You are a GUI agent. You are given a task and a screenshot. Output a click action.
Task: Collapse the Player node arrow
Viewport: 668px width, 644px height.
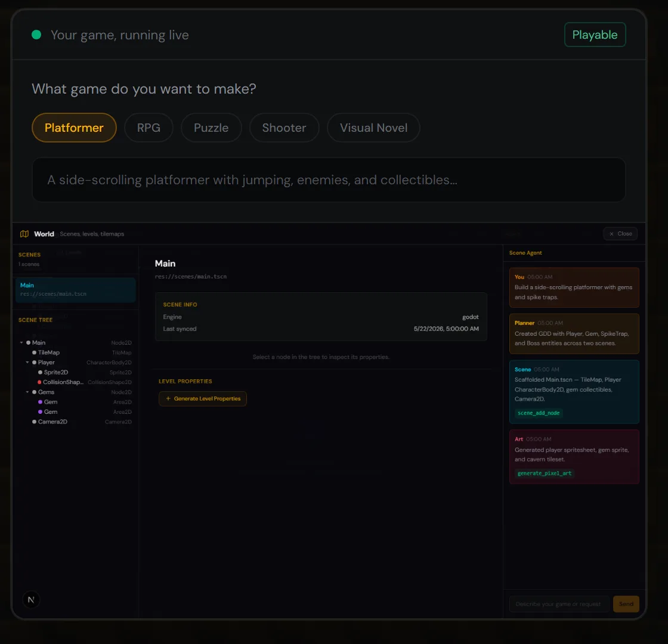[x=27, y=363]
